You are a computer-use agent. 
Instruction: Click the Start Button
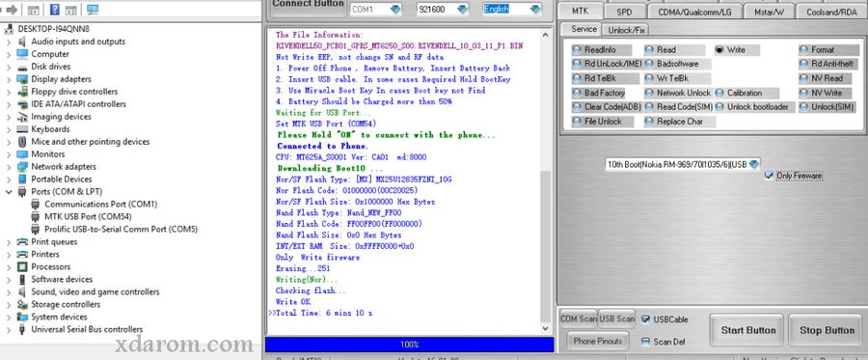(x=746, y=331)
